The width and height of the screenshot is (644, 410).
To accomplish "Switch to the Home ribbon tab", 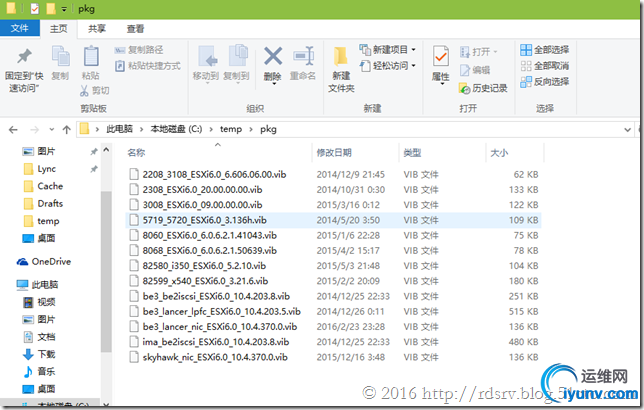I will click(x=58, y=28).
